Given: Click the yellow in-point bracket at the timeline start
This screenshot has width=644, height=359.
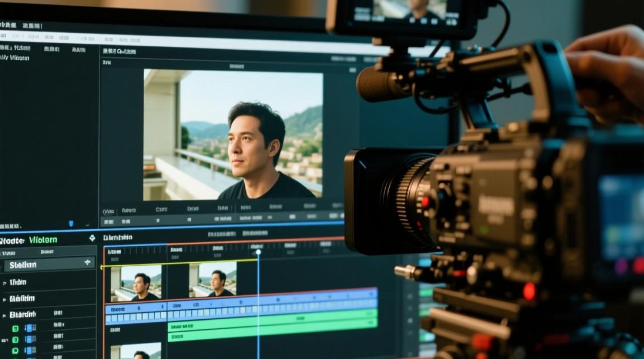Looking at the screenshot, I should tap(102, 267).
